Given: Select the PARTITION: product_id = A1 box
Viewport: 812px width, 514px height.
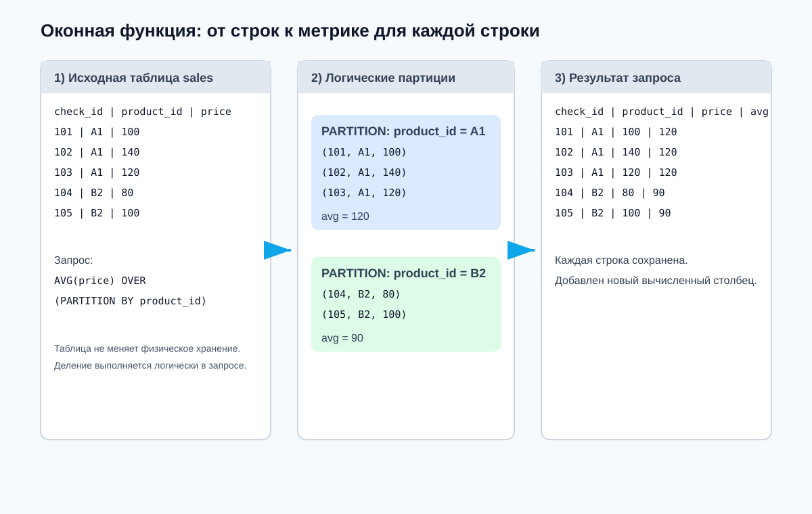Looking at the screenshot, I should (x=406, y=172).
